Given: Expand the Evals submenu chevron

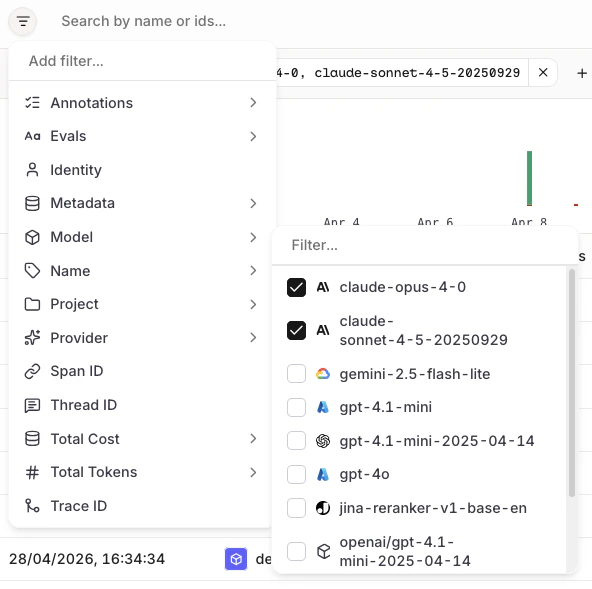Looking at the screenshot, I should point(253,136).
